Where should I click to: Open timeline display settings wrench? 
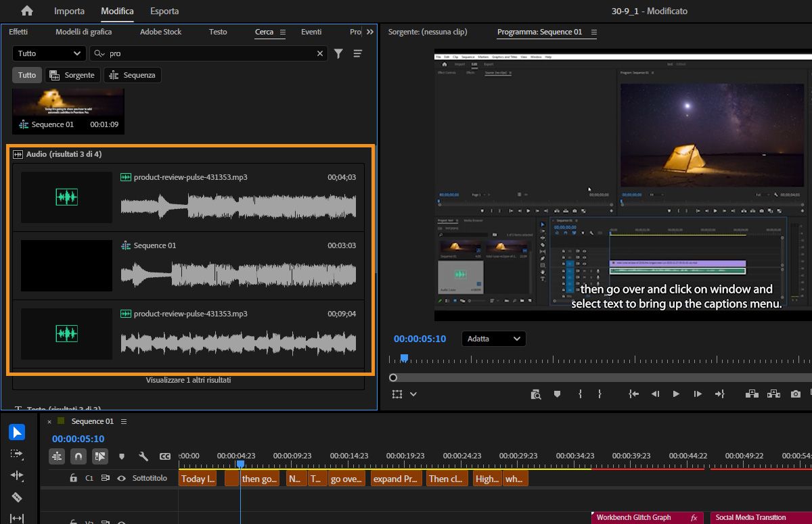[143, 456]
